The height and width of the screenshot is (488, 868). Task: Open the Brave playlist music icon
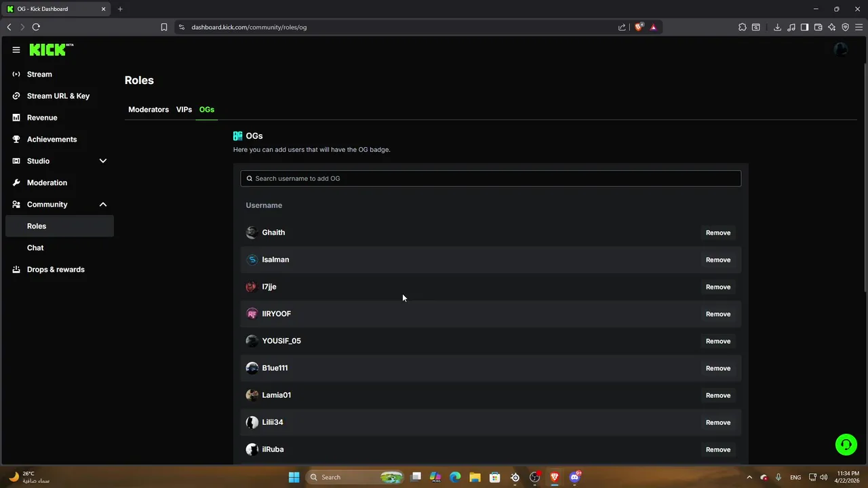pos(791,27)
